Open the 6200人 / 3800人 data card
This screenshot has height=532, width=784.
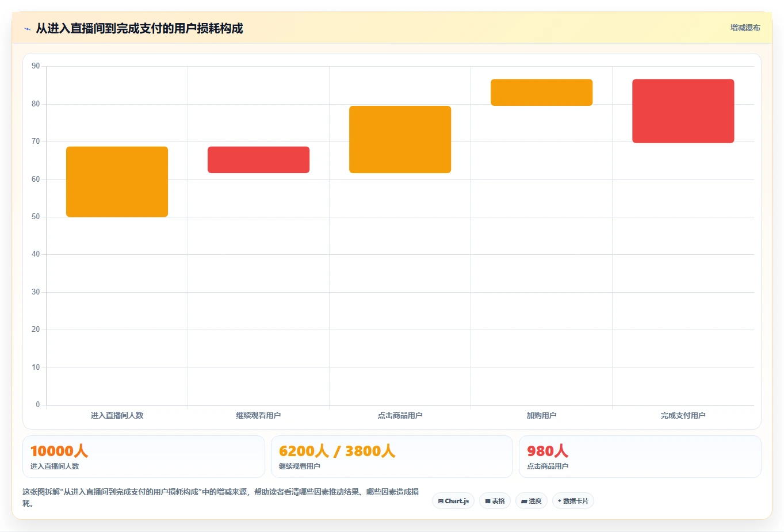(392, 457)
